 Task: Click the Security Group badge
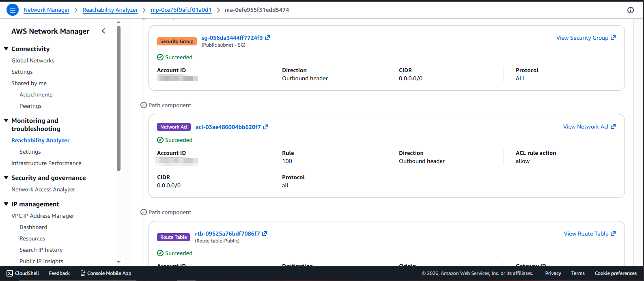[x=177, y=41]
